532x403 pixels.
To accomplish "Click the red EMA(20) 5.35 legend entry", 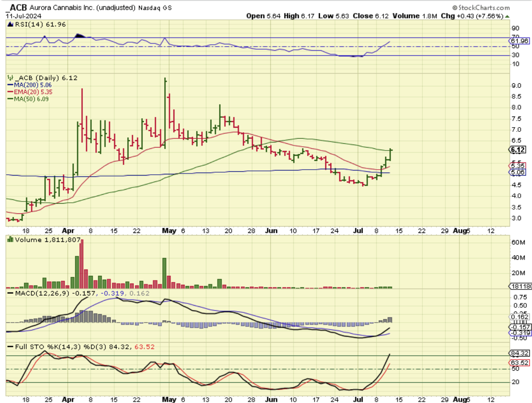I will (26, 92).
